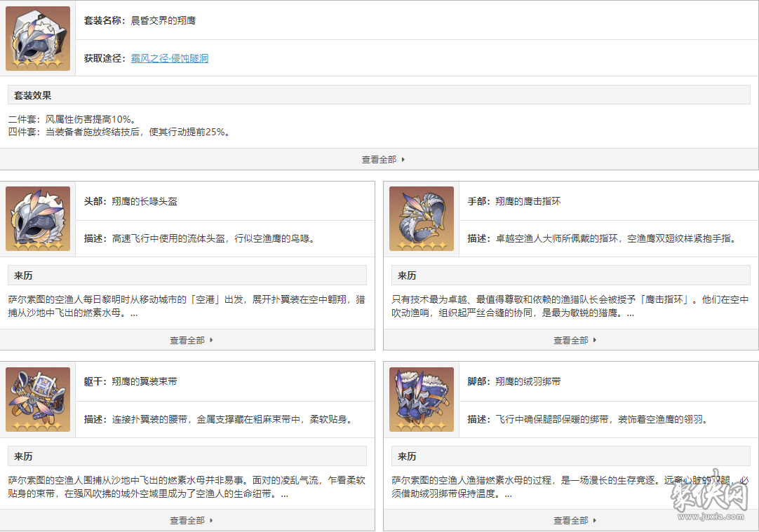This screenshot has width=759, height=532.
Task: Select the 翔鹰的鹰击指环 ring icon
Action: [422, 219]
